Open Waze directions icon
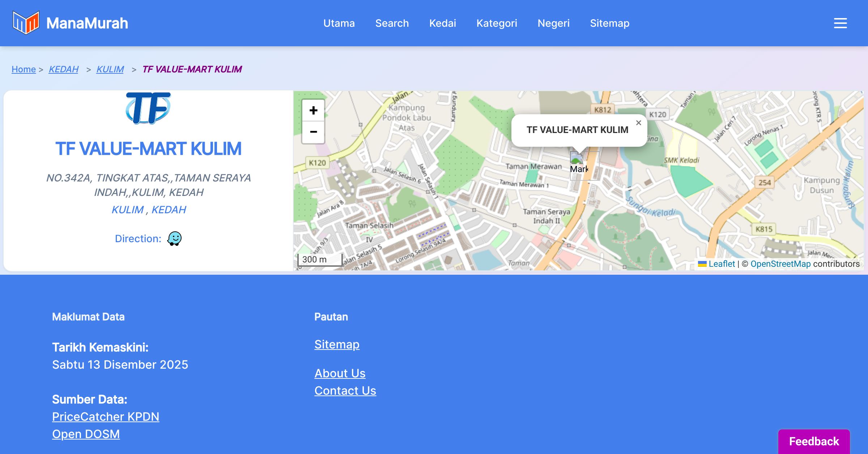 point(174,239)
